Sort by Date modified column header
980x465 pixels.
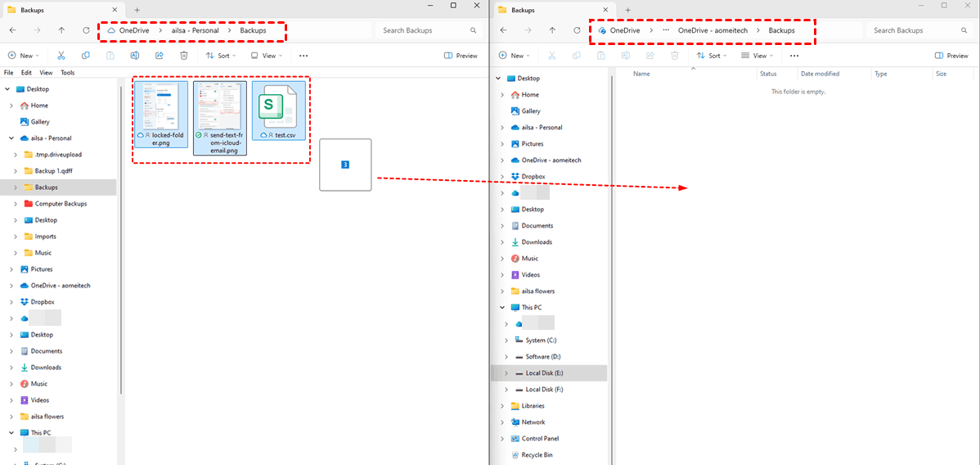coord(820,74)
